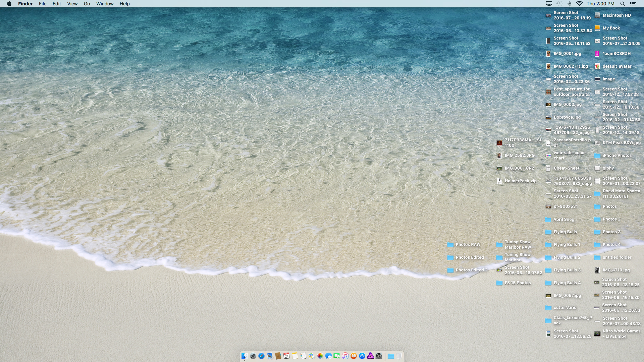
Task: Open System Preferences gear in Dock
Action: click(x=379, y=356)
